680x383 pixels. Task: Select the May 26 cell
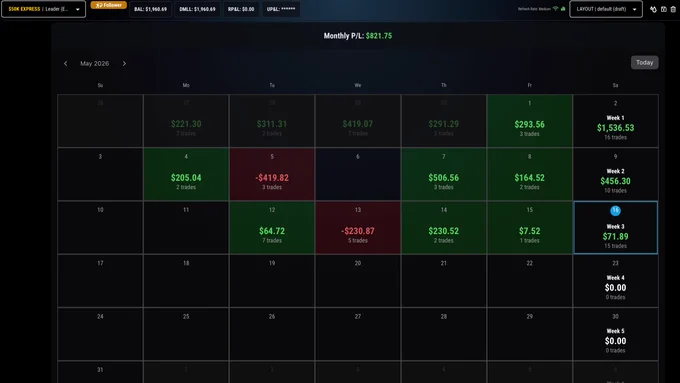(272, 334)
